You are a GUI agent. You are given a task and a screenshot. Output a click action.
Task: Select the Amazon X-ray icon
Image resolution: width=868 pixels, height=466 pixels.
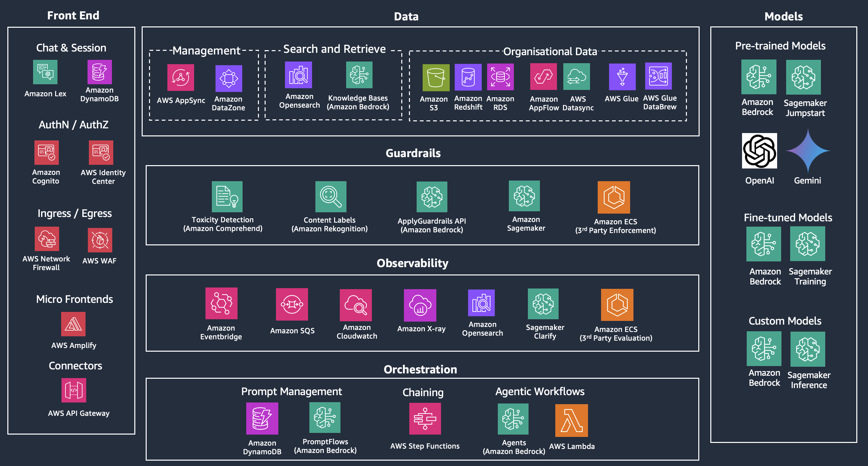(x=420, y=305)
